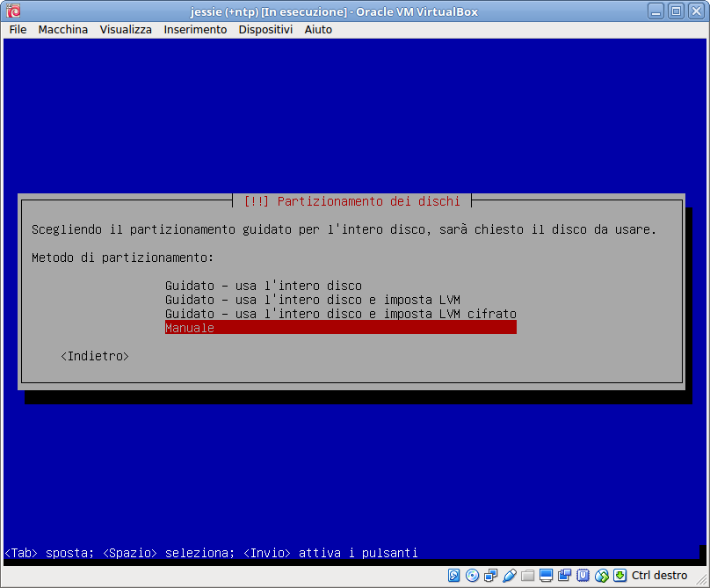The width and height of the screenshot is (710, 588).
Task: Click the optical disc status icon
Action: [472, 576]
